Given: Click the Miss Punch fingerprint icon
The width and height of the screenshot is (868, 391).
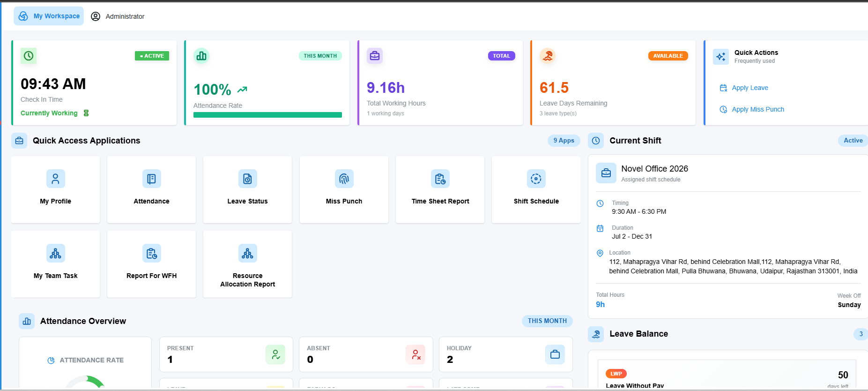Looking at the screenshot, I should pos(344,179).
